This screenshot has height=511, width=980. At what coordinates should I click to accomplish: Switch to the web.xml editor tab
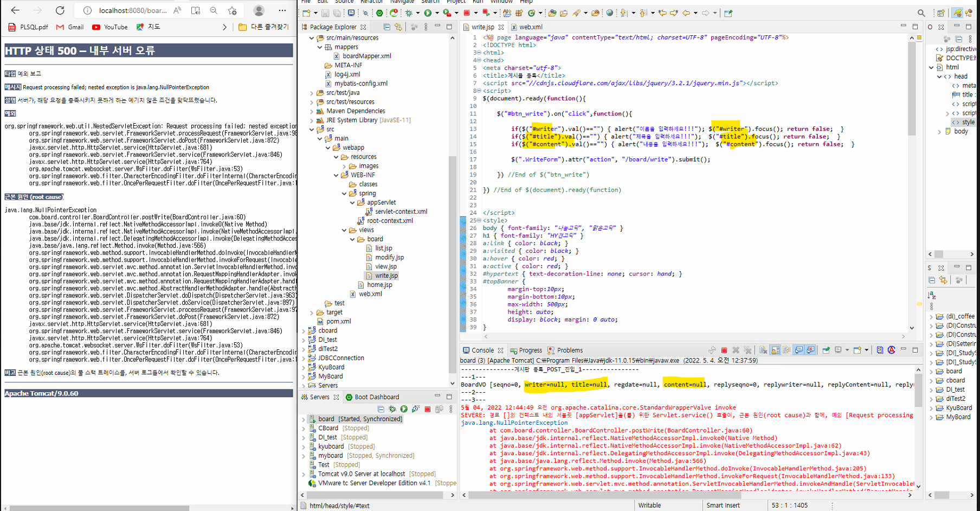pyautogui.click(x=526, y=27)
